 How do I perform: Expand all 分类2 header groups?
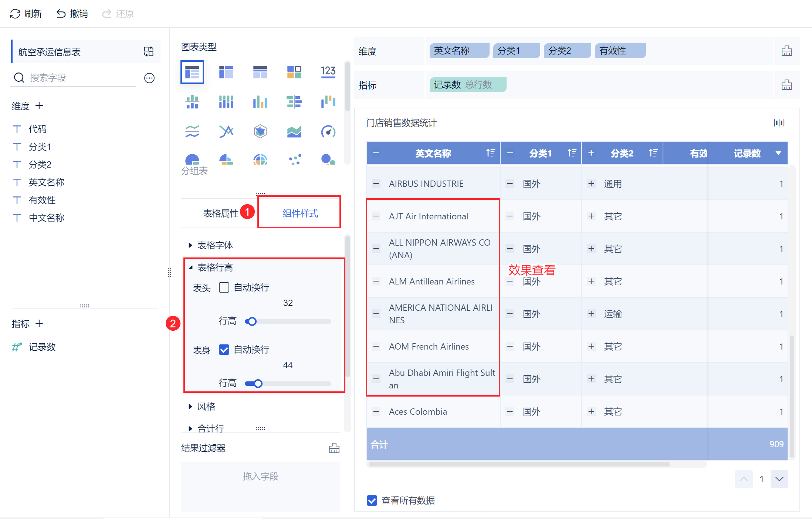591,153
